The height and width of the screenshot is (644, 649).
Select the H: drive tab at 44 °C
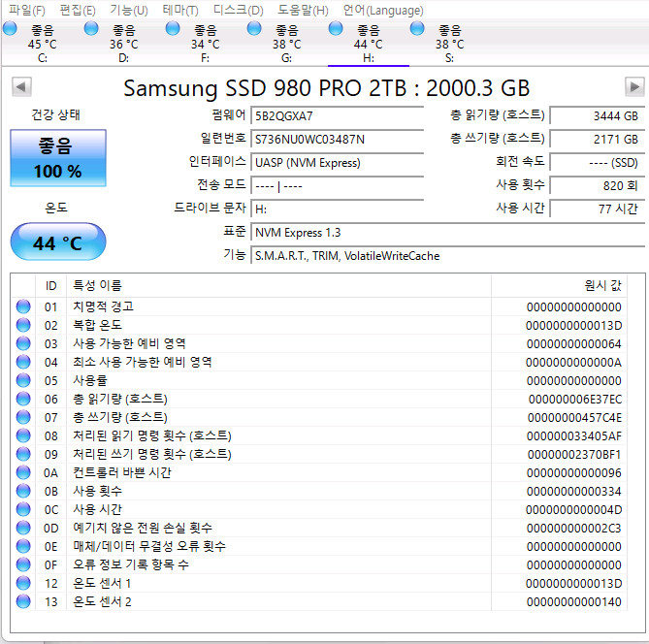pos(368,44)
